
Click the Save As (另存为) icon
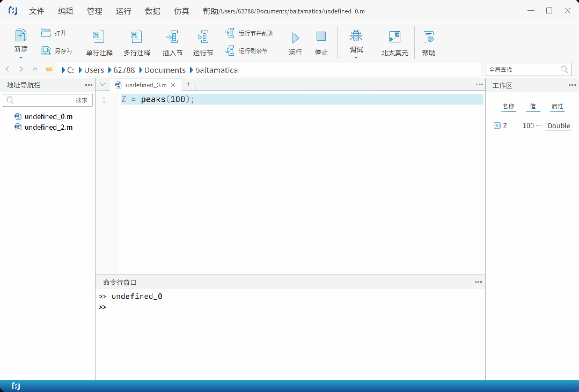point(46,51)
